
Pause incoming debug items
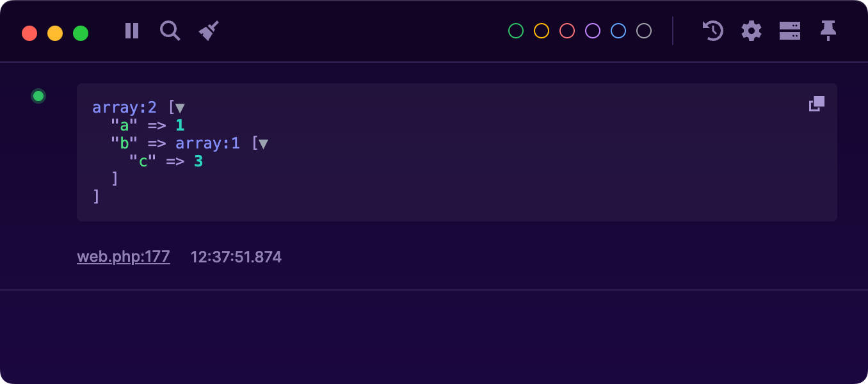131,30
